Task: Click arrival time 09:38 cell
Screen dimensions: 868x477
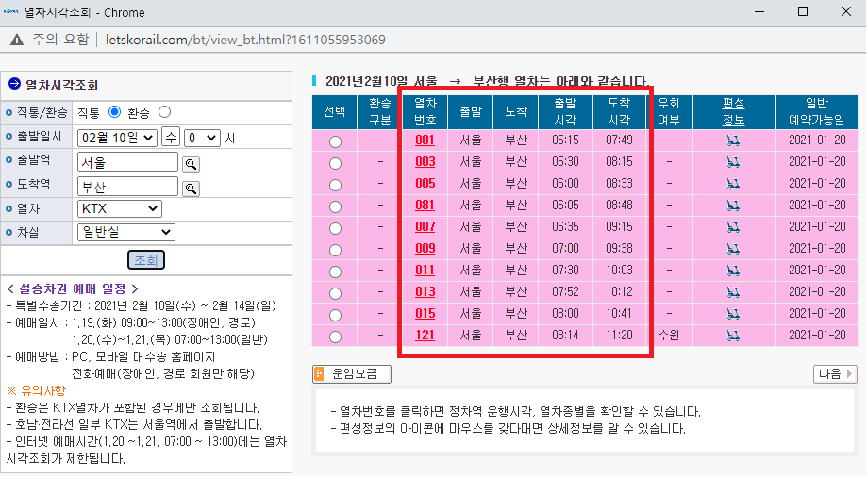Action: click(x=619, y=249)
